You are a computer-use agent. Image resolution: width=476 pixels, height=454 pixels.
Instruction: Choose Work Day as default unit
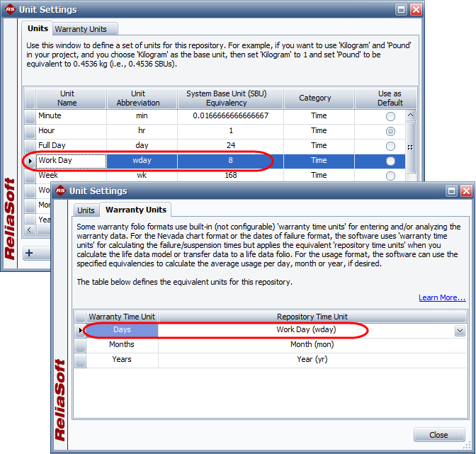click(x=390, y=161)
